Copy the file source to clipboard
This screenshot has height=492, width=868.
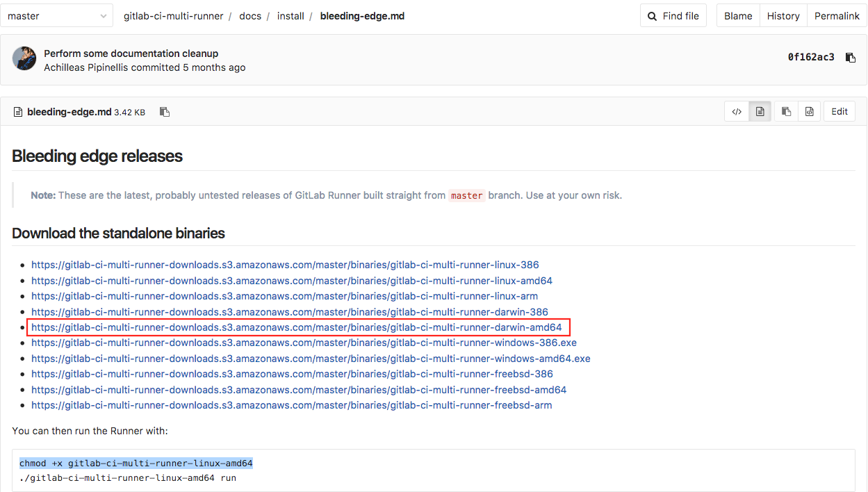coord(786,111)
